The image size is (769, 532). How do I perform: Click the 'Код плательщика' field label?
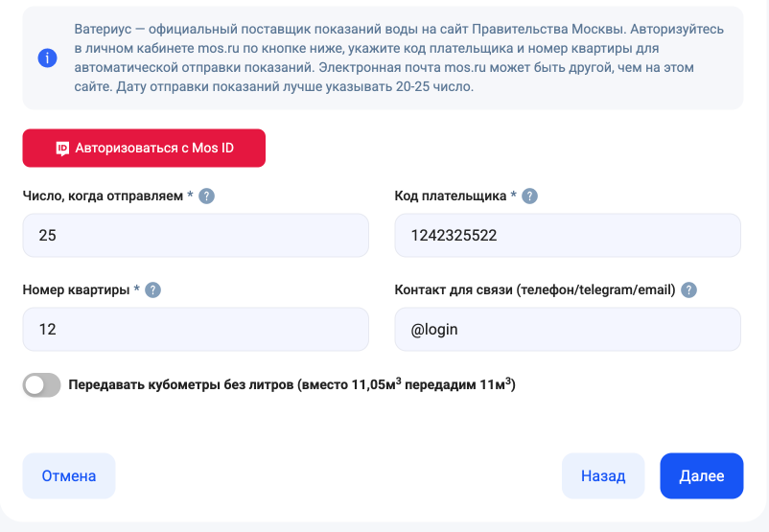pyautogui.click(x=451, y=197)
